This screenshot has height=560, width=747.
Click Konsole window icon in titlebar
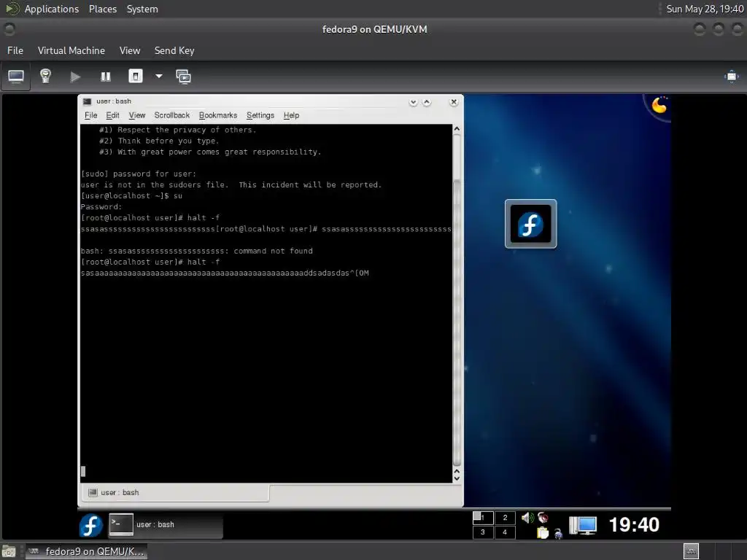point(88,101)
